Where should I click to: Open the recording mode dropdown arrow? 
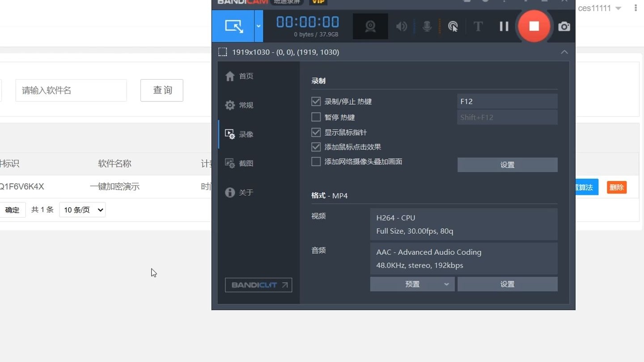click(258, 26)
